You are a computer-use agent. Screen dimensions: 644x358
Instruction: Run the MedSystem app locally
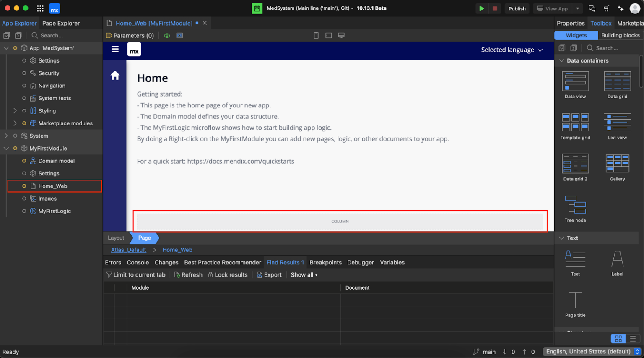click(481, 8)
